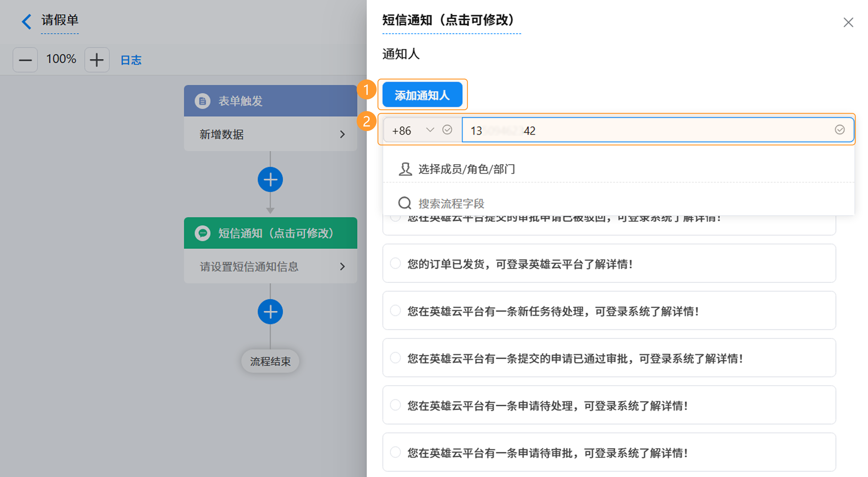Open the 日志 log link
This screenshot has width=868, height=477.
(x=131, y=60)
